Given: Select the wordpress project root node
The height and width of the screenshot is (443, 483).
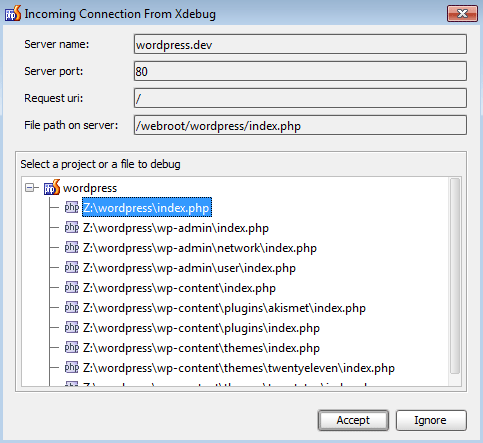Looking at the screenshot, I should click(x=90, y=188).
